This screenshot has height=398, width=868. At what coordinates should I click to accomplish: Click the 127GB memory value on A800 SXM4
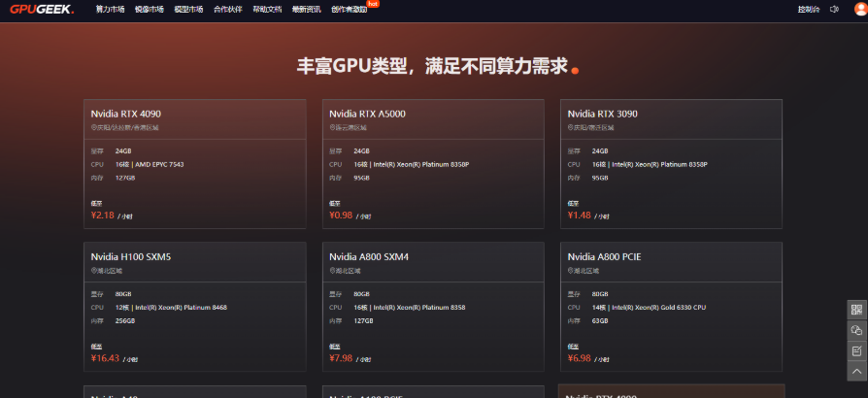pyautogui.click(x=364, y=321)
